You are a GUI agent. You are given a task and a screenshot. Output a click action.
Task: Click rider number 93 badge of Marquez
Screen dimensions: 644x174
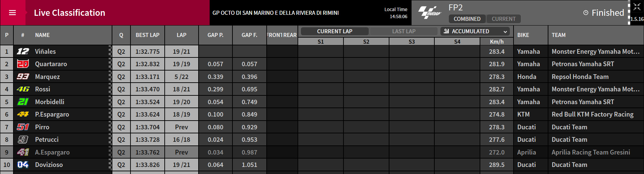23,77
